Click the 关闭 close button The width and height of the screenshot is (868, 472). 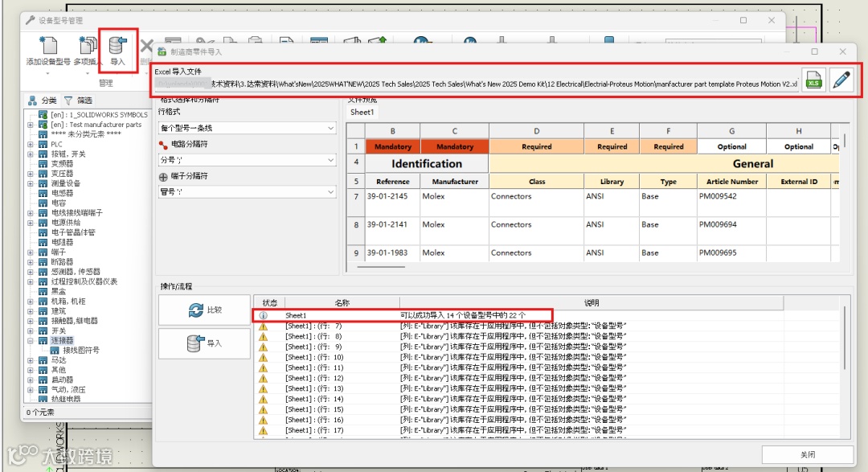807,454
